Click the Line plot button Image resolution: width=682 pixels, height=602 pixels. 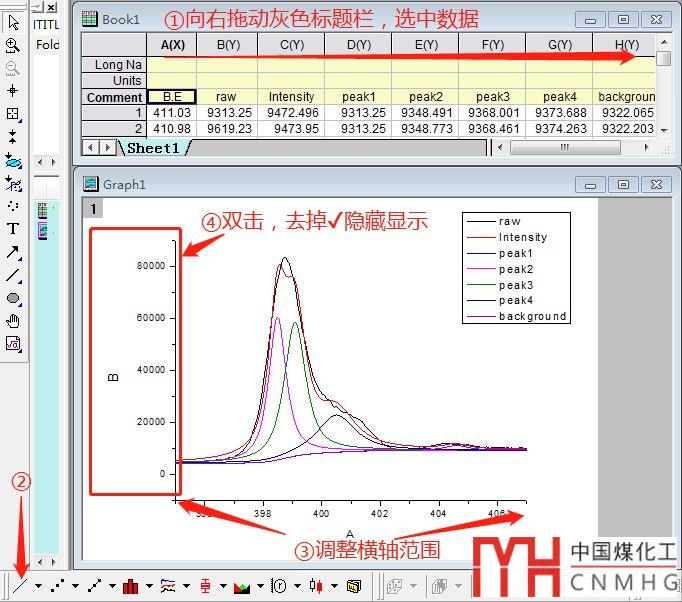(20, 585)
